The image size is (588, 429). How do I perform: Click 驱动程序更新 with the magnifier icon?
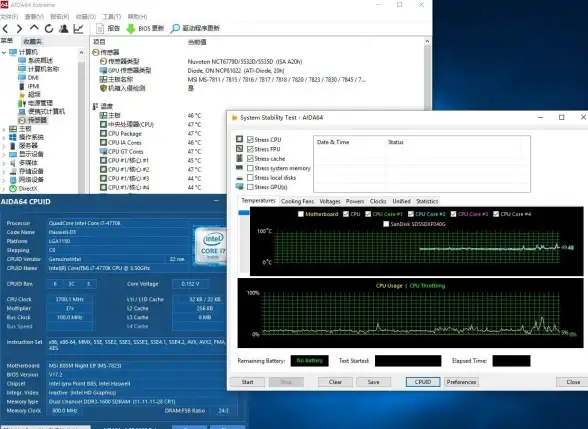pos(195,28)
